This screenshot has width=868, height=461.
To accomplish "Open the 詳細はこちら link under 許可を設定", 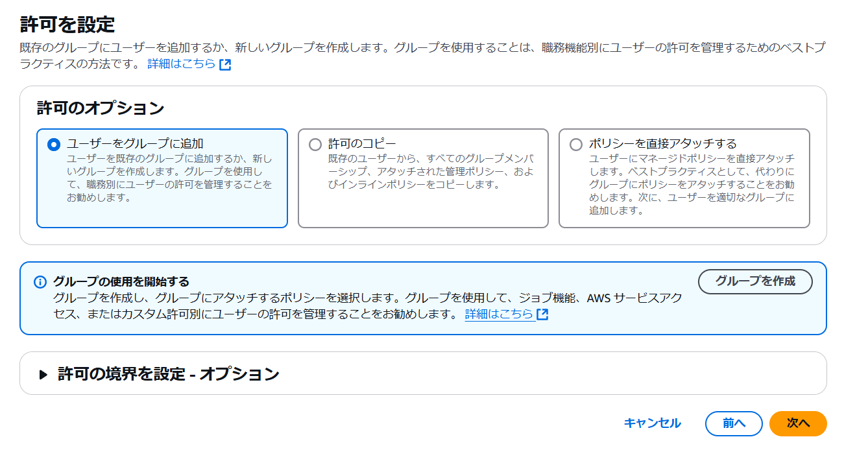I will pos(182,64).
